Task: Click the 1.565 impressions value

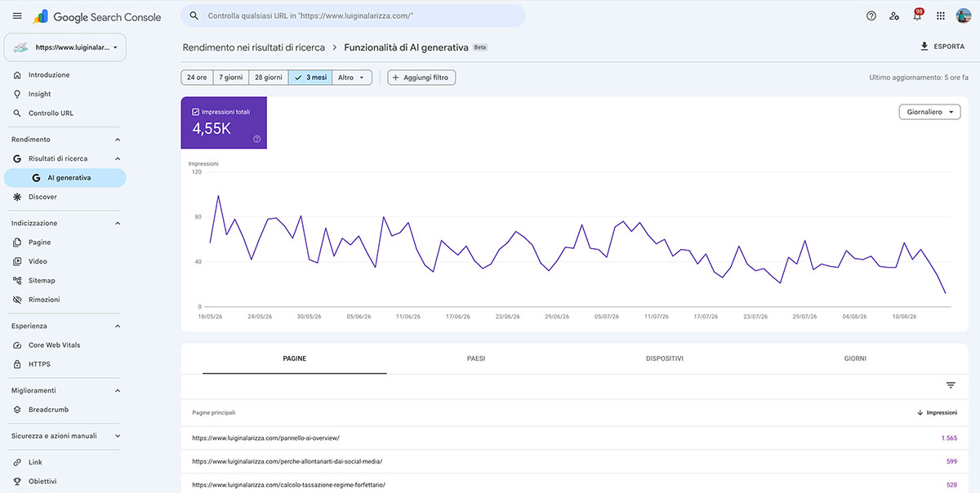Action: coord(949,438)
